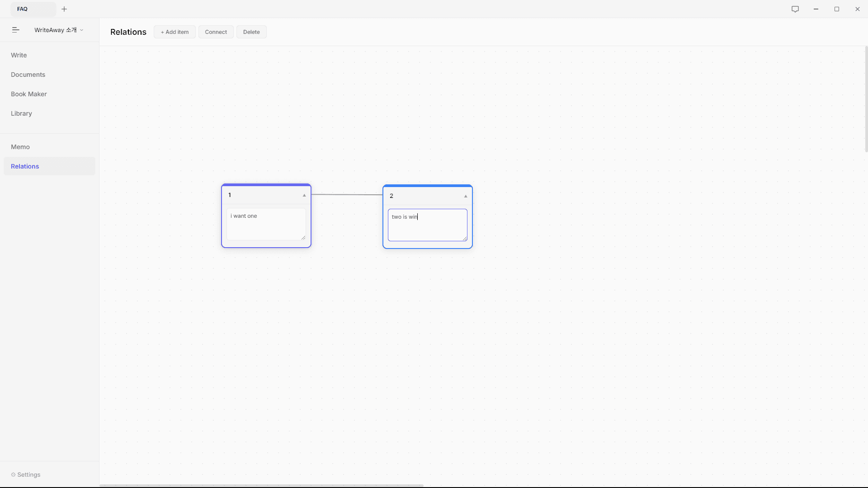Viewport: 868px width, 488px height.
Task: Open the Memo section
Action: coord(20,147)
